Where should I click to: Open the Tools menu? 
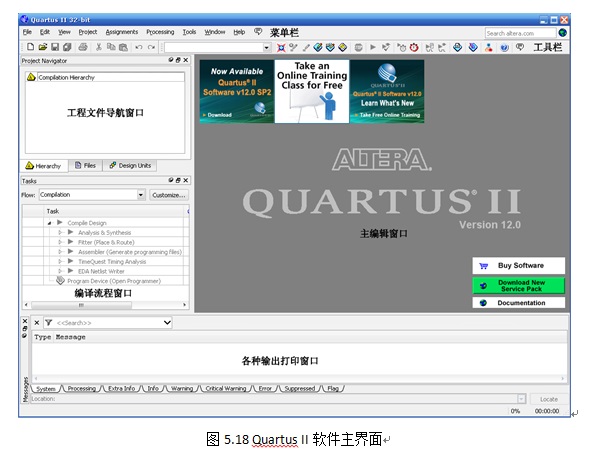coord(189,32)
